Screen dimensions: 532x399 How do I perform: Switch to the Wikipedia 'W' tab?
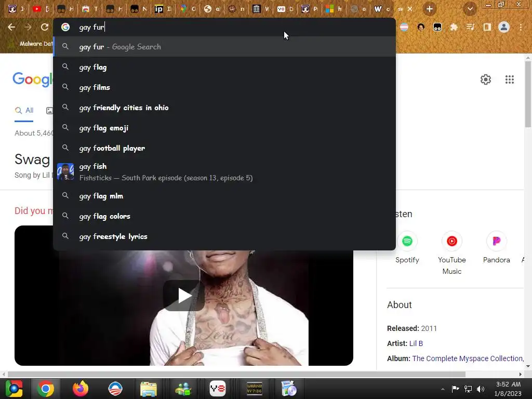point(382,9)
